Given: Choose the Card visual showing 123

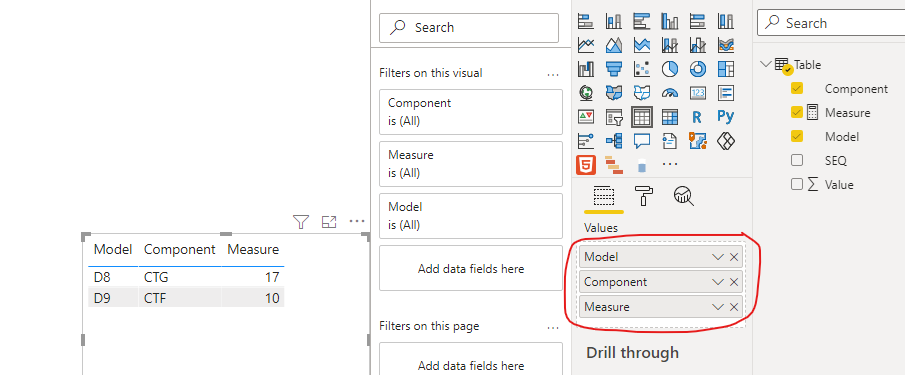Looking at the screenshot, I should pyautogui.click(x=697, y=93).
